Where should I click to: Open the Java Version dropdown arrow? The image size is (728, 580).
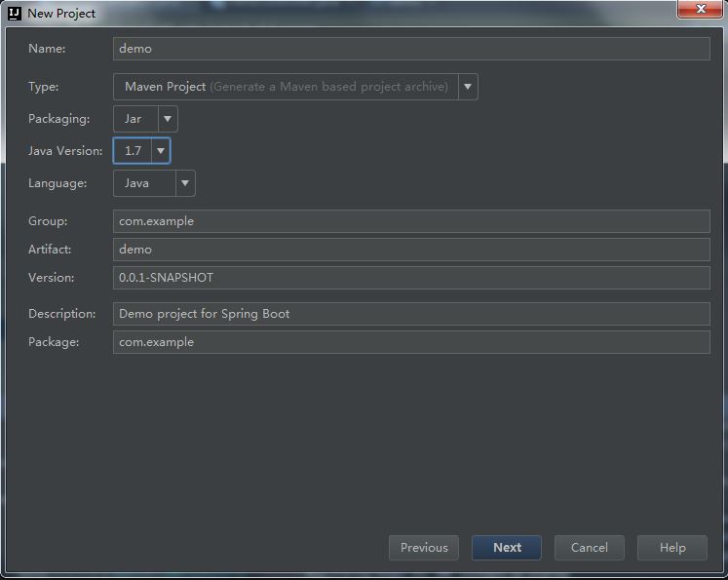tap(161, 151)
